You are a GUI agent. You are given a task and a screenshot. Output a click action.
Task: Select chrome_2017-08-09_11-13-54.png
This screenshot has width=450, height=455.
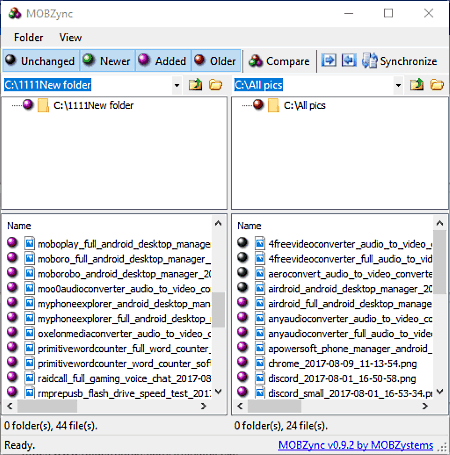click(x=342, y=364)
